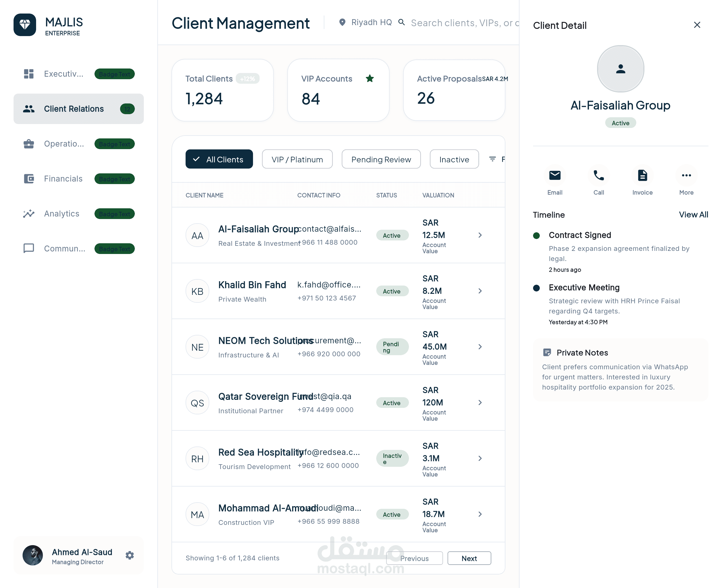The width and height of the screenshot is (722, 588).
Task: Click the VIP Accounts star icon
Action: (x=370, y=79)
